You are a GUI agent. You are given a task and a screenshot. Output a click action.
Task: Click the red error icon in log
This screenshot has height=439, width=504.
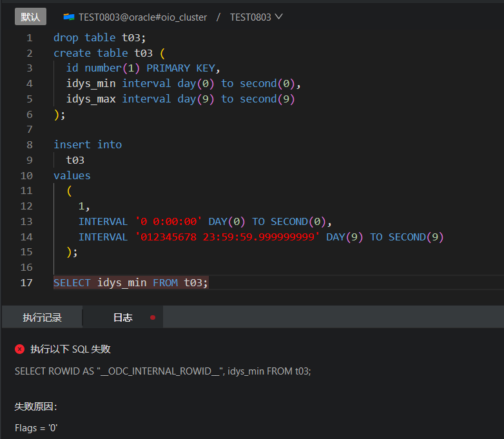[x=20, y=349]
